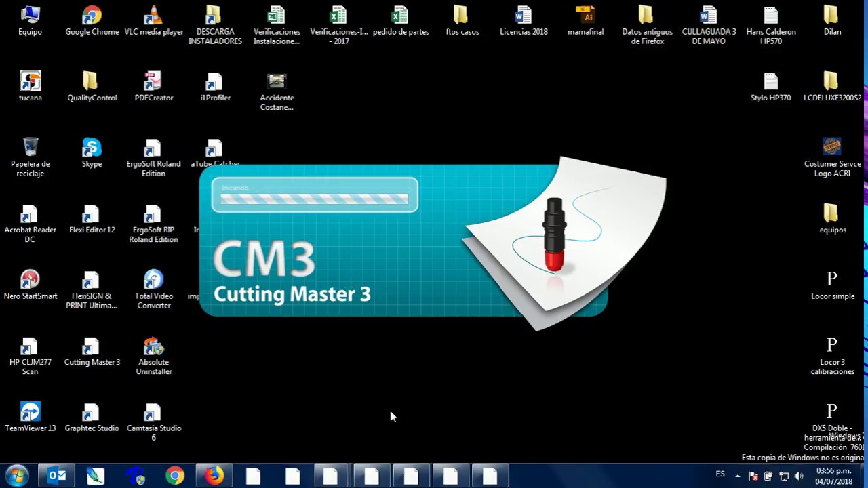Launch FlexiSIGN & PRINT Ultima... shortcut
The height and width of the screenshot is (488, 868).
(92, 290)
